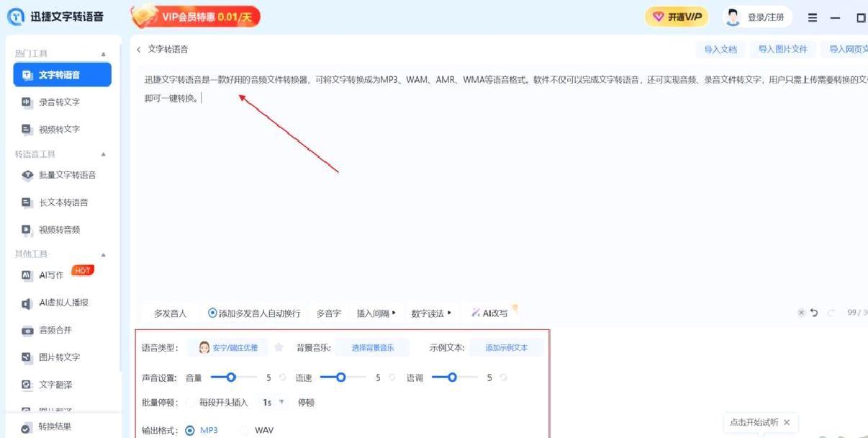Viewport: 868px width, 438px height.
Task: Open the 文字转语音 tool
Action: pos(63,75)
